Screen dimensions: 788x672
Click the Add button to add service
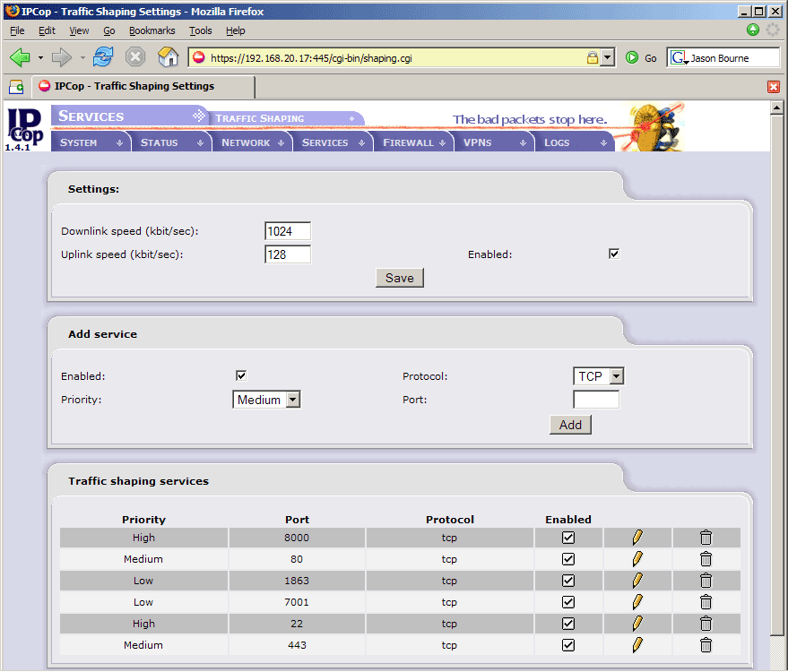570,425
